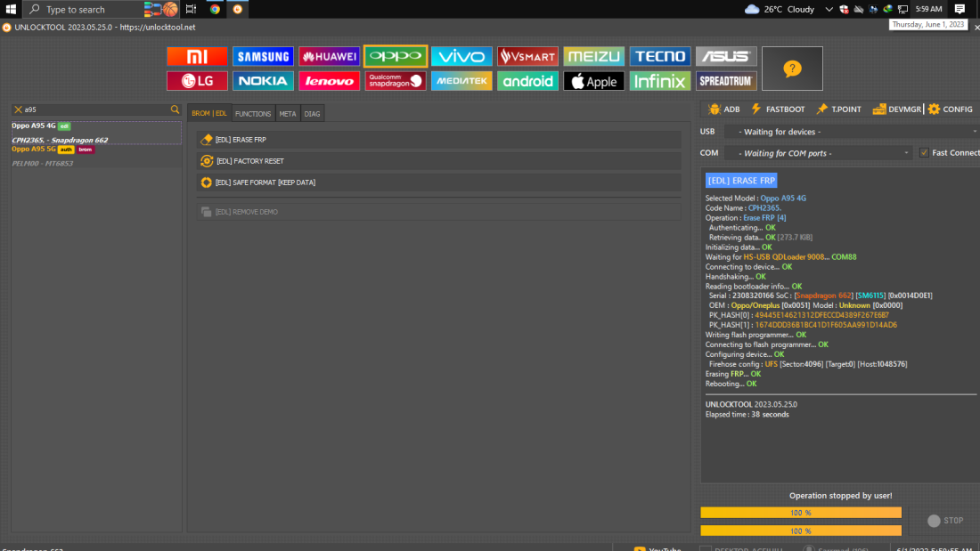Click the 26°C Cloudy weather widget
Image resolution: width=980 pixels, height=551 pixels.
pyautogui.click(x=780, y=10)
